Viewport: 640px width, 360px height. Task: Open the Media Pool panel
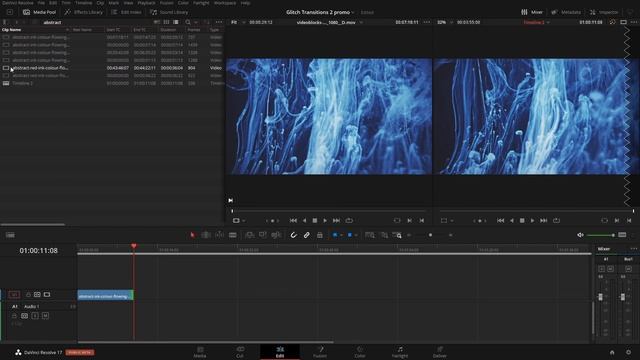40,12
